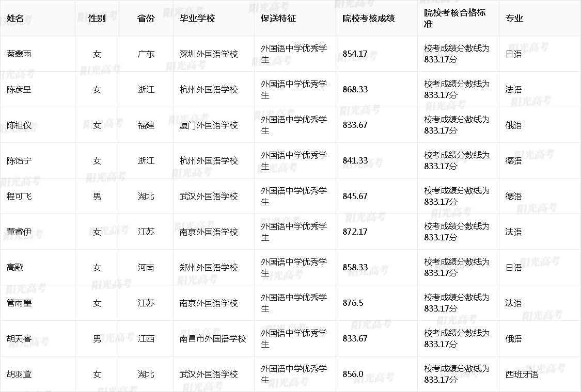
Task: Select the name 胡羽萱
Action: point(19,374)
